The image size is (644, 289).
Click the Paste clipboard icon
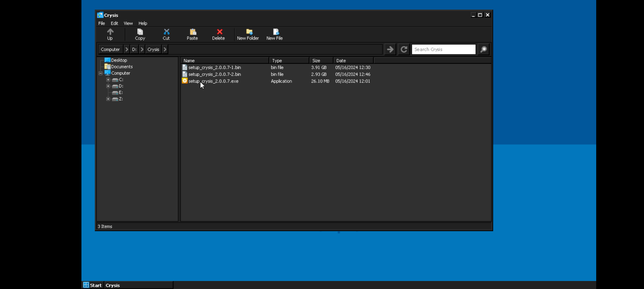tap(193, 32)
